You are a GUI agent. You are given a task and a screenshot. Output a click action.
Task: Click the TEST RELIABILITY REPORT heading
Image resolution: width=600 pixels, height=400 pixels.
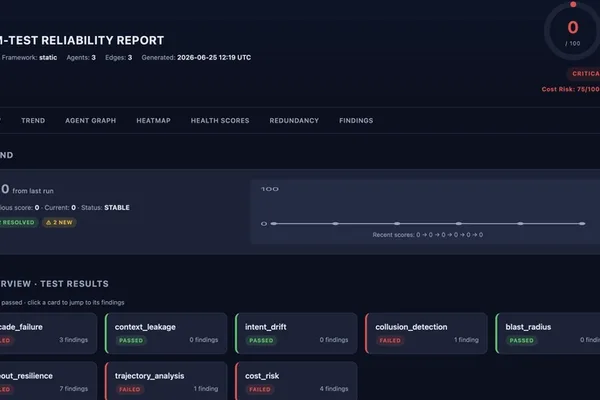point(82,40)
